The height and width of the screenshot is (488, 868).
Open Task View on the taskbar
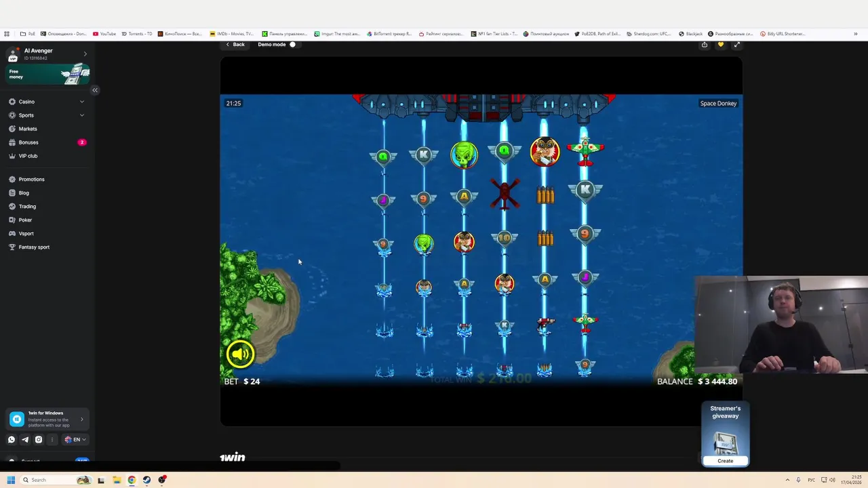101,480
